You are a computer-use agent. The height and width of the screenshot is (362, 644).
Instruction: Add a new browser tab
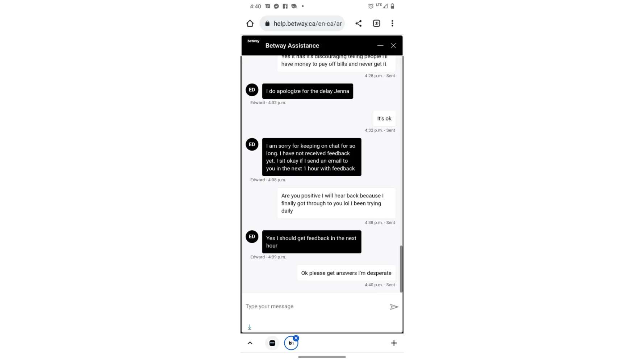click(394, 343)
